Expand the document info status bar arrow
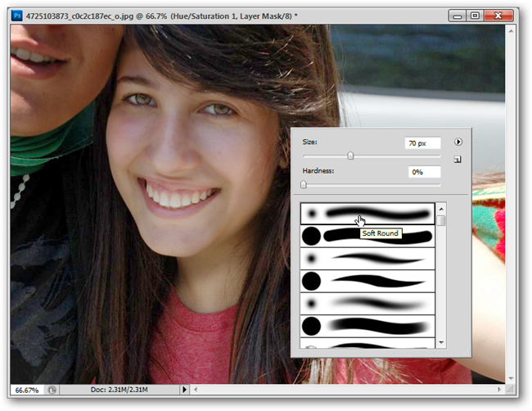This screenshot has height=411, width=532. tap(185, 391)
